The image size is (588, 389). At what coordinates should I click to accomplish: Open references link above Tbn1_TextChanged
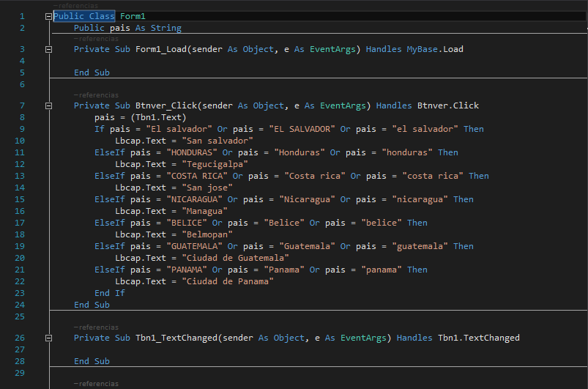point(96,327)
